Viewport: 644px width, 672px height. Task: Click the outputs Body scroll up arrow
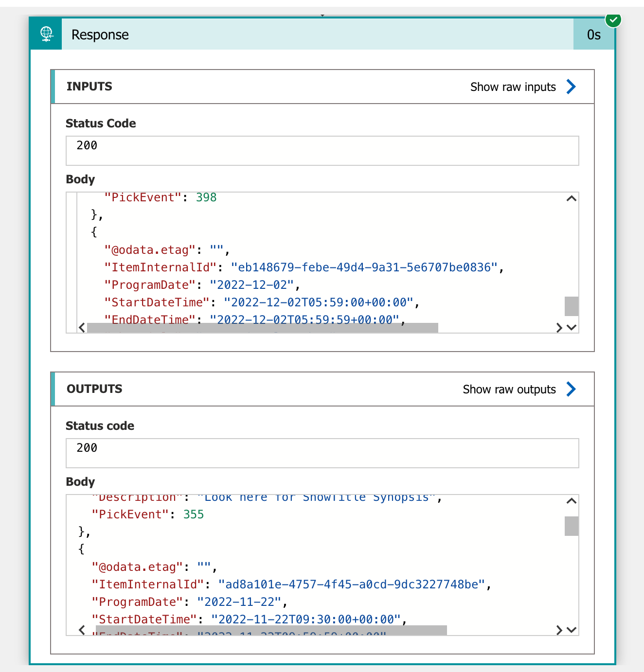[x=572, y=501]
